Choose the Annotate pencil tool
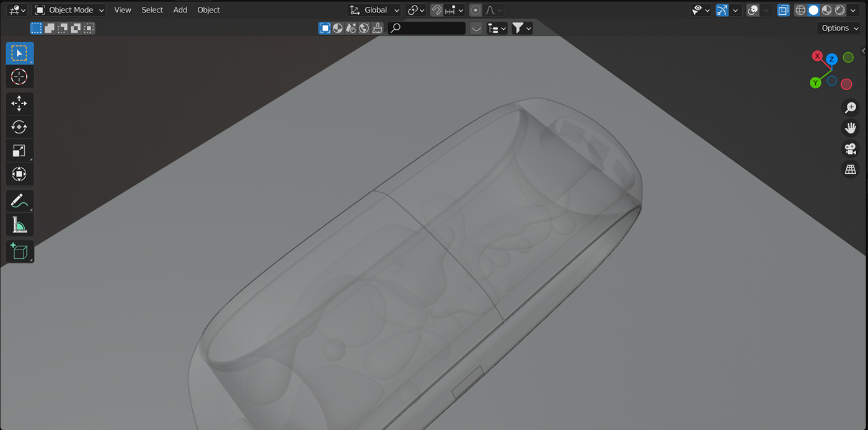This screenshot has width=868, height=430. (x=19, y=200)
